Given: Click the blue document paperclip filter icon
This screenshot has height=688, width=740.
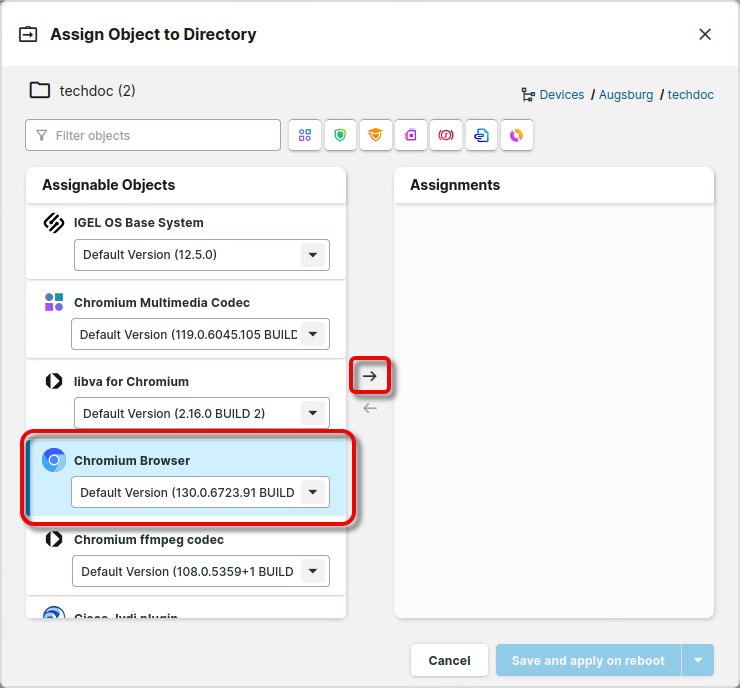Looking at the screenshot, I should point(481,135).
